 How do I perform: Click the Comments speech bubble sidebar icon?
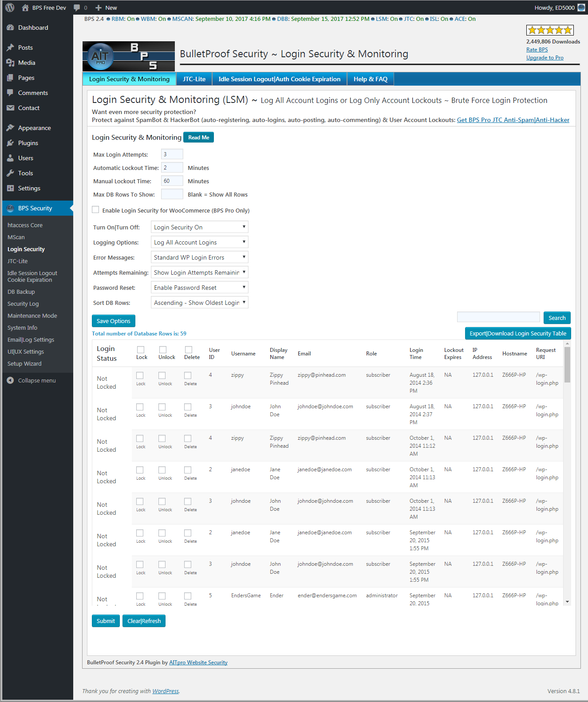[11, 93]
